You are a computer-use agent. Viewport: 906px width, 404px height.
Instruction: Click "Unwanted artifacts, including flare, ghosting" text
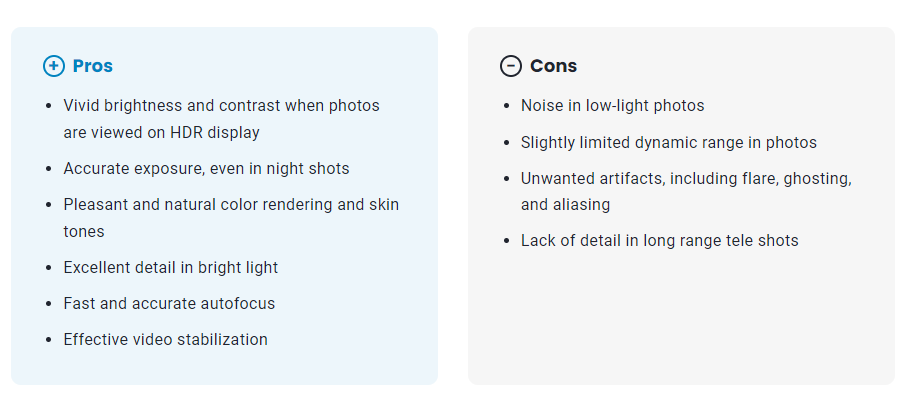pos(686,178)
